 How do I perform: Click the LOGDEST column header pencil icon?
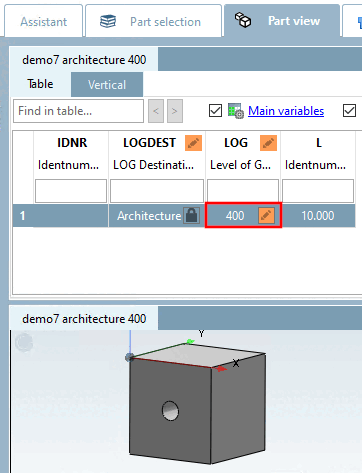point(194,143)
